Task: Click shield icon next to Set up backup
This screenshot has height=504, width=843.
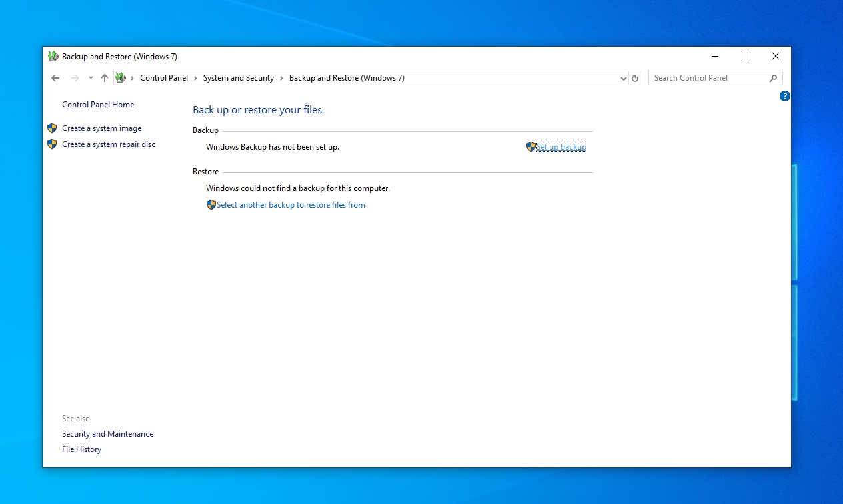Action: tap(531, 147)
